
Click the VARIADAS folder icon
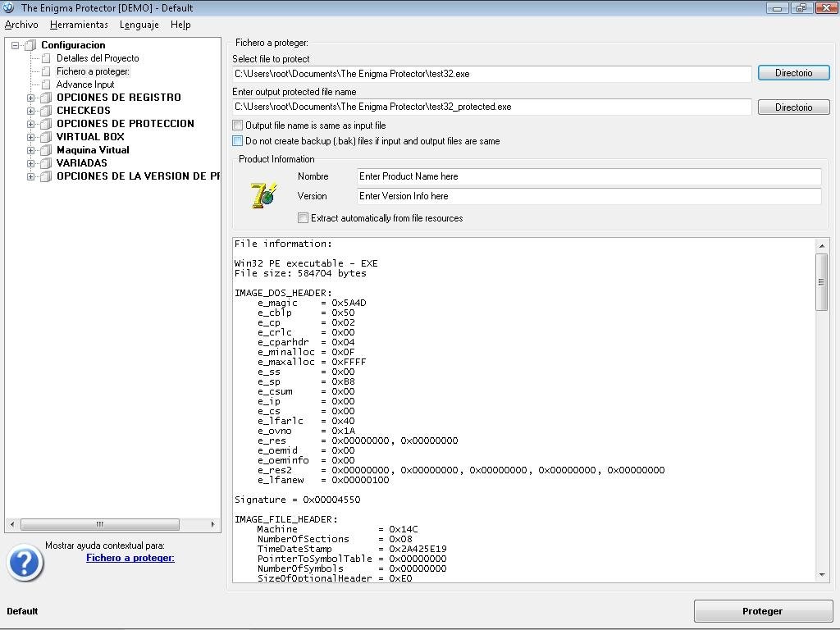point(46,163)
